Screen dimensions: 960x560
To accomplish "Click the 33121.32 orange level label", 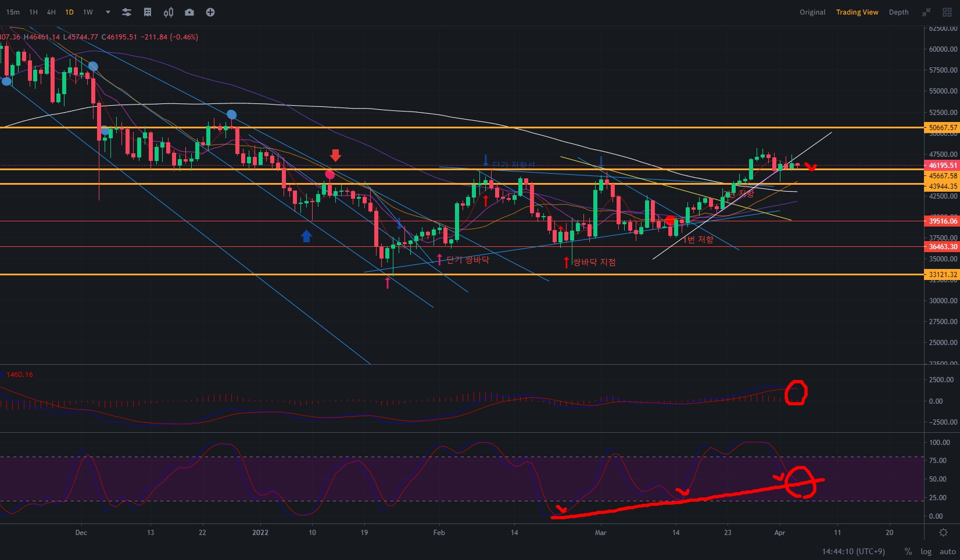I will point(942,275).
